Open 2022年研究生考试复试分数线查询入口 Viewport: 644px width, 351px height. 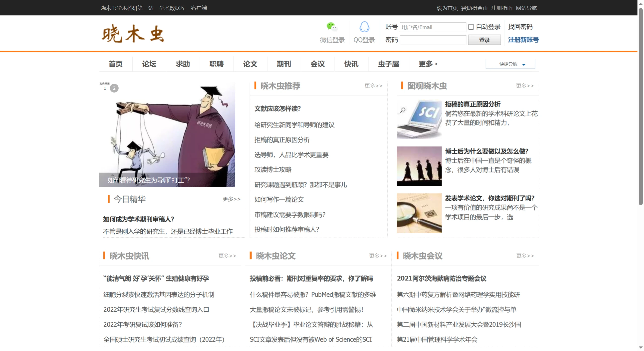pyautogui.click(x=156, y=310)
